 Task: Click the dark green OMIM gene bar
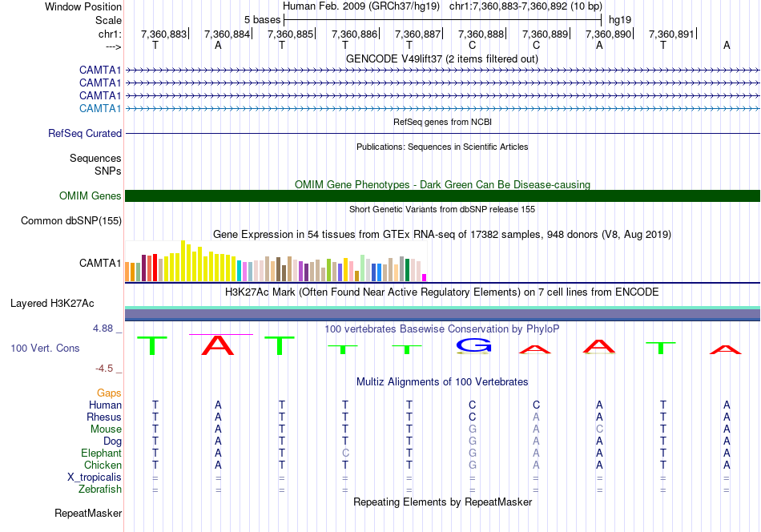pos(442,195)
